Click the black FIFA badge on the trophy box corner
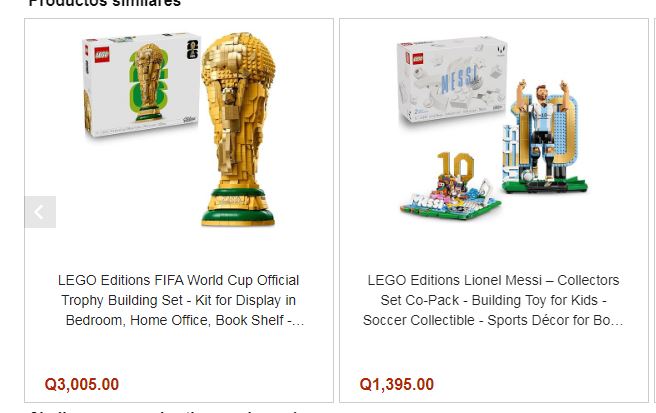The image size is (656, 413). click(192, 49)
